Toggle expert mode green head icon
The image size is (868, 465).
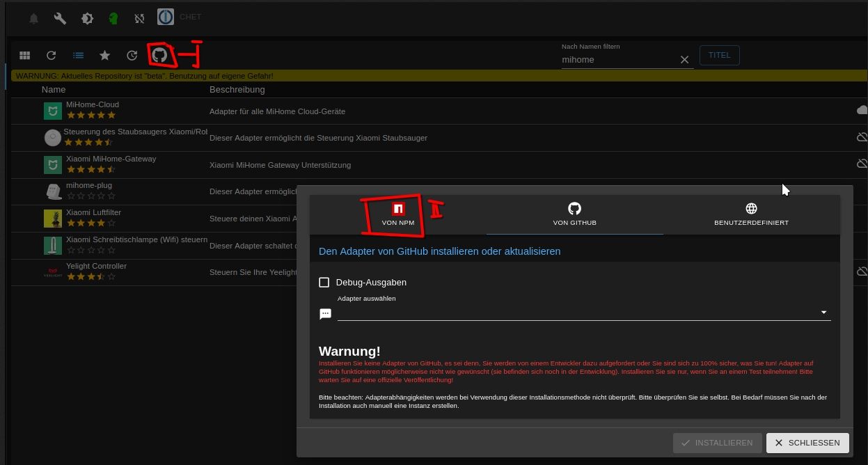(x=113, y=19)
